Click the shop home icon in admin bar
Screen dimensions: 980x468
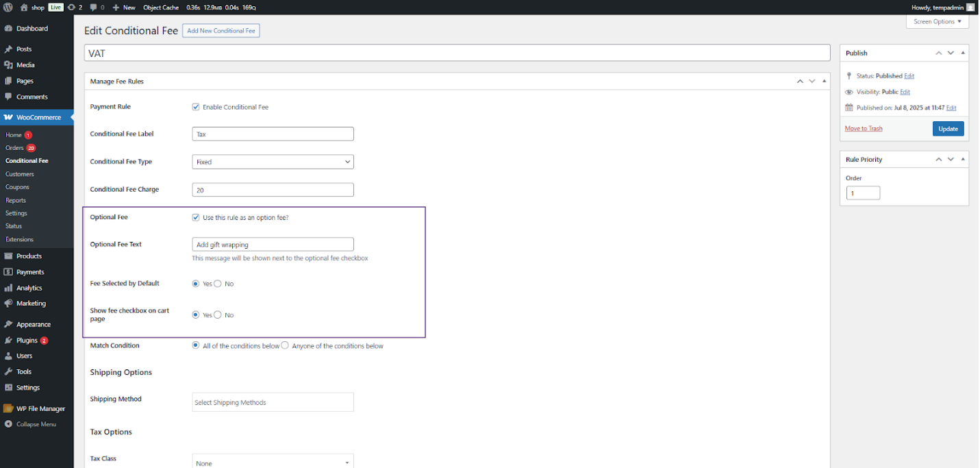24,8
